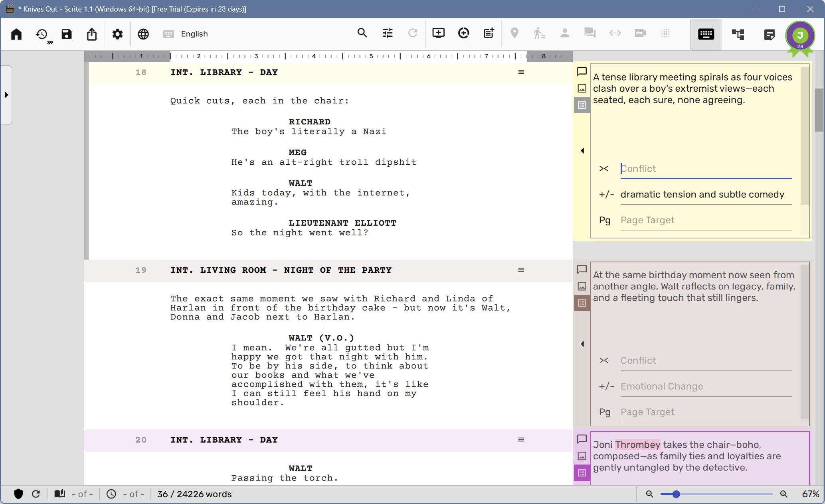
Task: Select the character paragraph person icon
Action: point(565,33)
